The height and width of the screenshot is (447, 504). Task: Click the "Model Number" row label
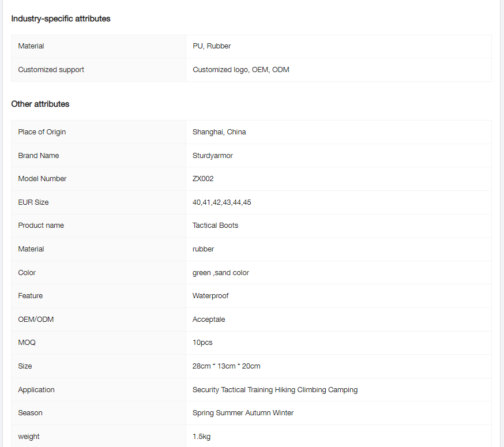(42, 179)
